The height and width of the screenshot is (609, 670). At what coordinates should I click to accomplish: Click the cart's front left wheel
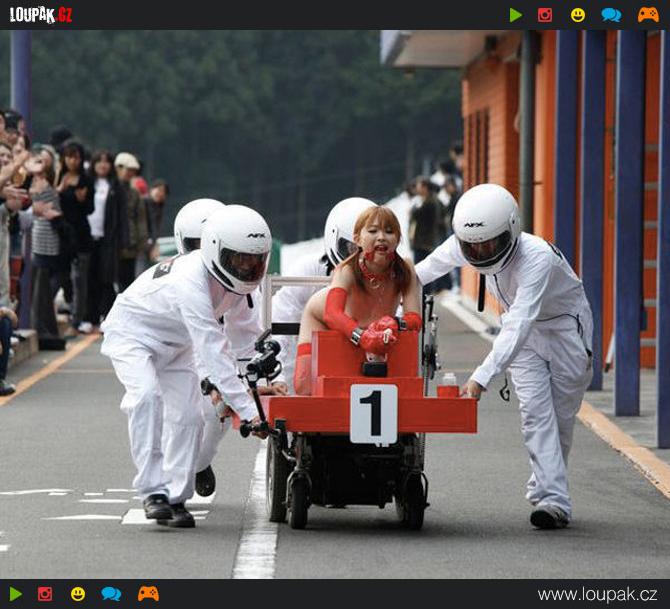click(x=299, y=500)
